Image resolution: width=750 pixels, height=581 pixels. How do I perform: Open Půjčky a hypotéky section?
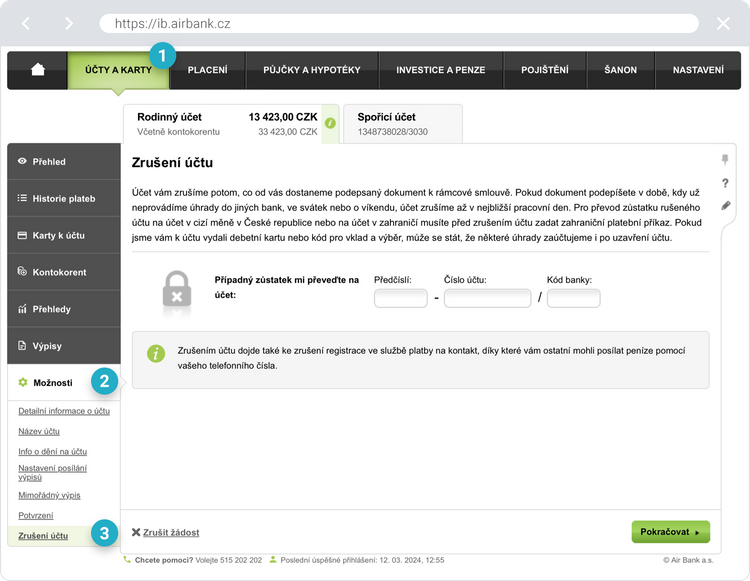tap(312, 70)
